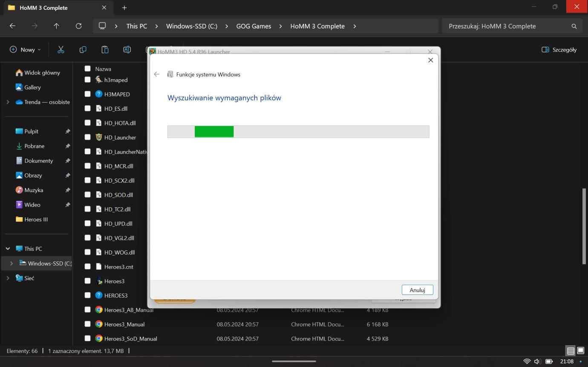Open the HD_Launcher file
Screen dimensions: 588x367
pyautogui.click(x=120, y=138)
